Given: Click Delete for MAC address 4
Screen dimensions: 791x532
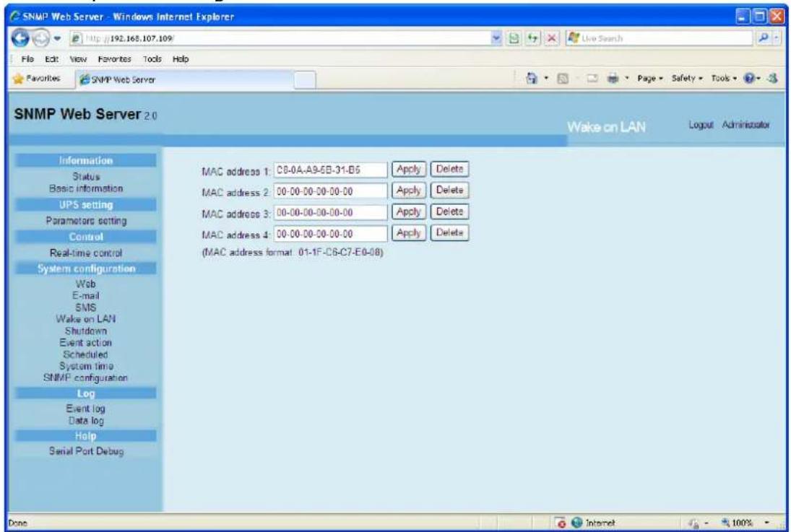Looking at the screenshot, I should click(449, 233).
